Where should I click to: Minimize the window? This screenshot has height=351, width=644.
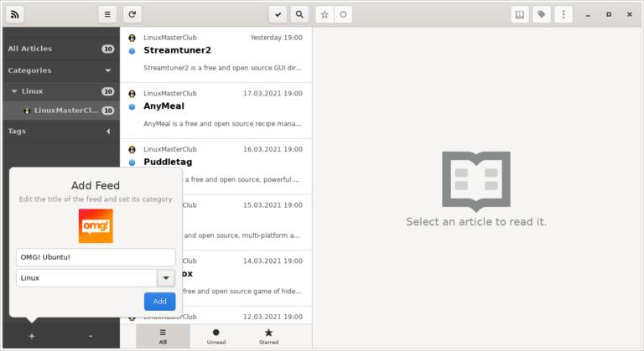click(588, 15)
